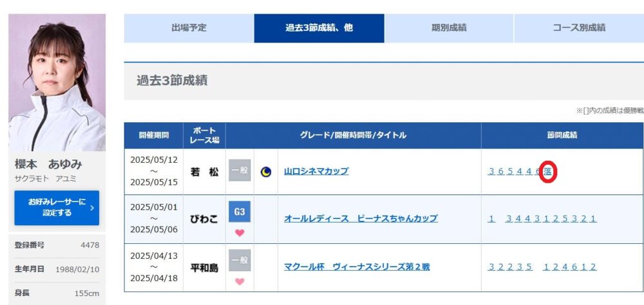Click the racer profile photo of 櫻本あゆみ
The image size is (644, 305).
coord(57,82)
